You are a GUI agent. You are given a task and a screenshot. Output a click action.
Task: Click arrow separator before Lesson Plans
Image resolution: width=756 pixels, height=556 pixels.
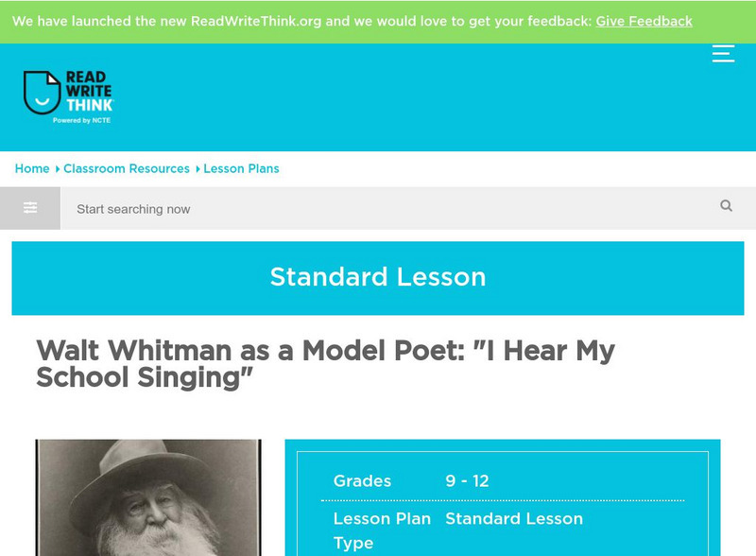tap(198, 169)
